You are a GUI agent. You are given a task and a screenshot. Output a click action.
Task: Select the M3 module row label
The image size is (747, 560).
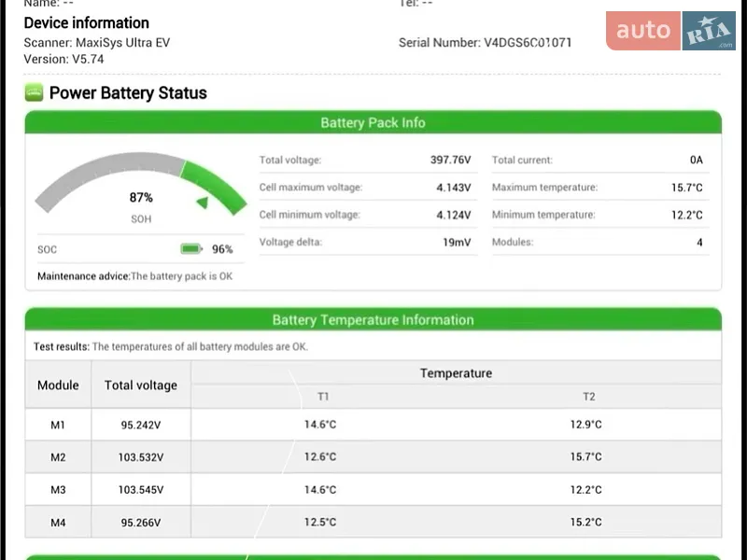pyautogui.click(x=58, y=489)
